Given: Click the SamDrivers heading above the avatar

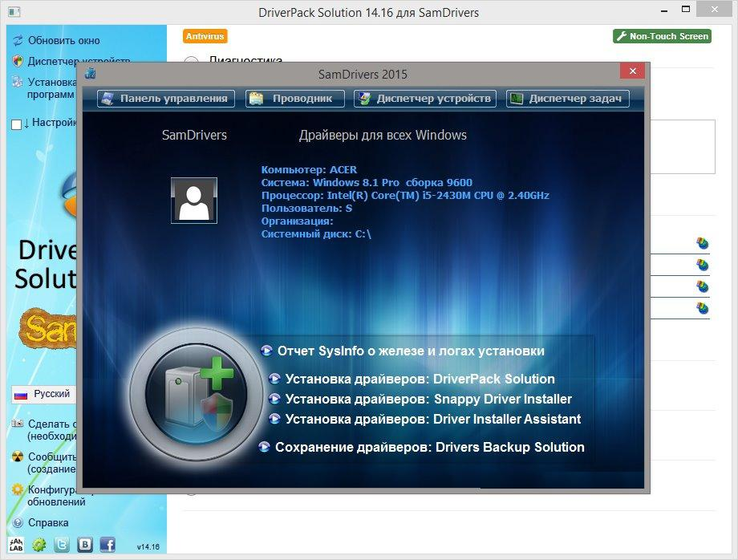Looking at the screenshot, I should point(194,135).
